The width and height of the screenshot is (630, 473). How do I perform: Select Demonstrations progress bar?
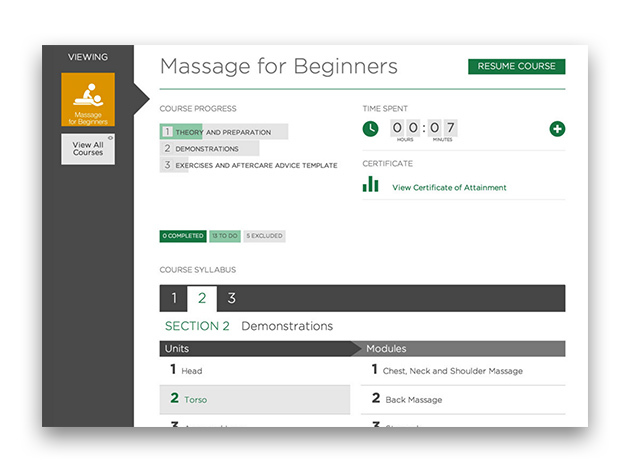(x=209, y=149)
